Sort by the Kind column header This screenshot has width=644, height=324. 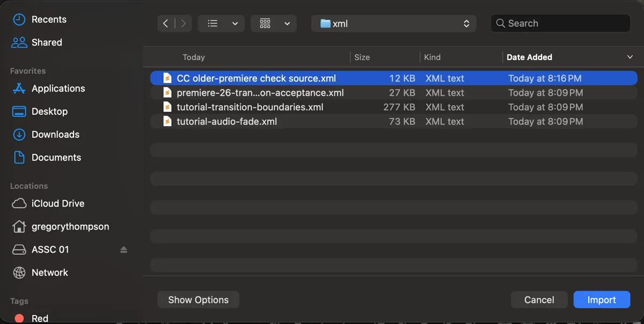(x=432, y=57)
